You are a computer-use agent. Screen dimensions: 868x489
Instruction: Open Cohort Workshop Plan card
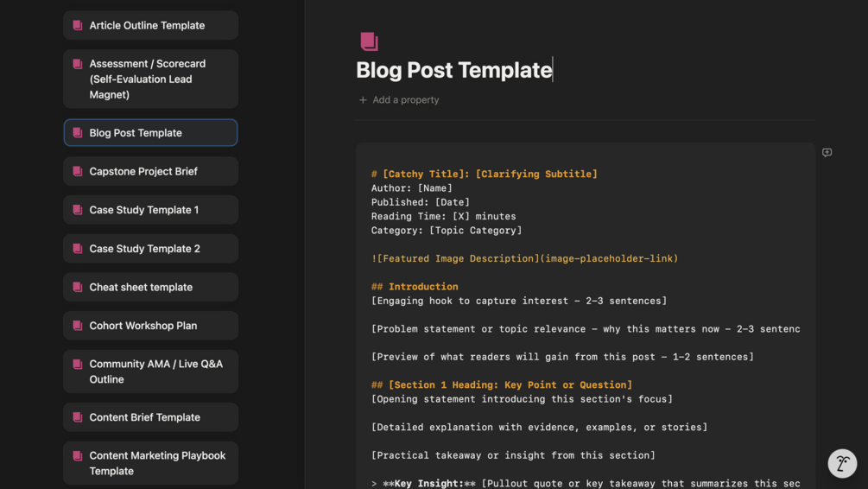click(150, 326)
